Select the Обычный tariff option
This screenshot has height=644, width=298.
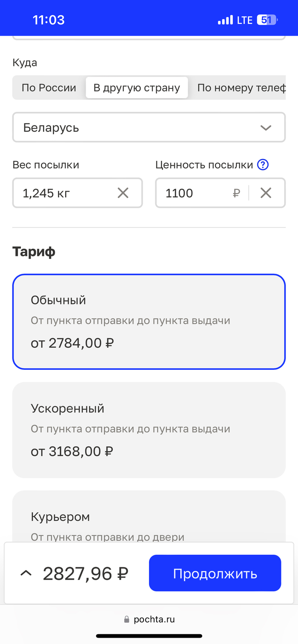coord(149,321)
